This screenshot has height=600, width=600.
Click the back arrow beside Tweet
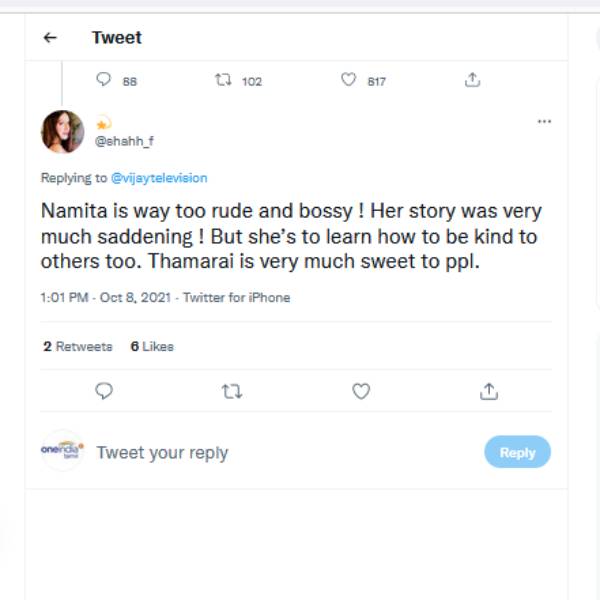click(50, 38)
